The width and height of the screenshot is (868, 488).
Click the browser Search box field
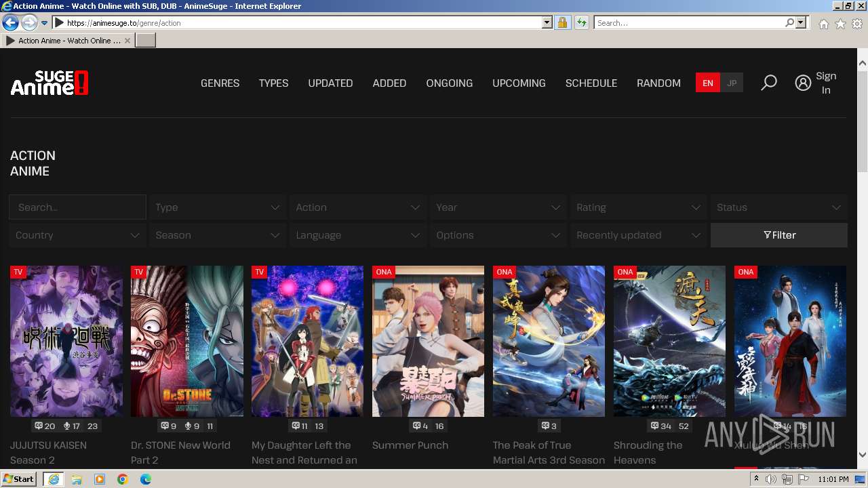click(690, 23)
